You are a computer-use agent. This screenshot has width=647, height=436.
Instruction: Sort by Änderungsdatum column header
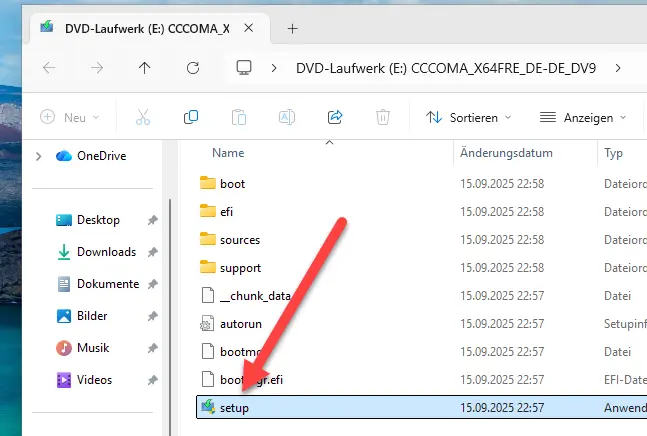coord(507,154)
